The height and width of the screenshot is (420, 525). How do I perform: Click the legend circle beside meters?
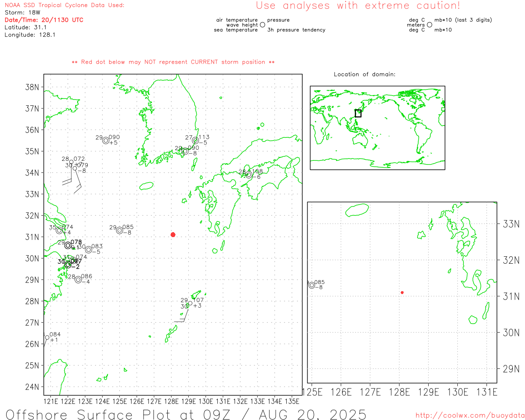pyautogui.click(x=429, y=25)
